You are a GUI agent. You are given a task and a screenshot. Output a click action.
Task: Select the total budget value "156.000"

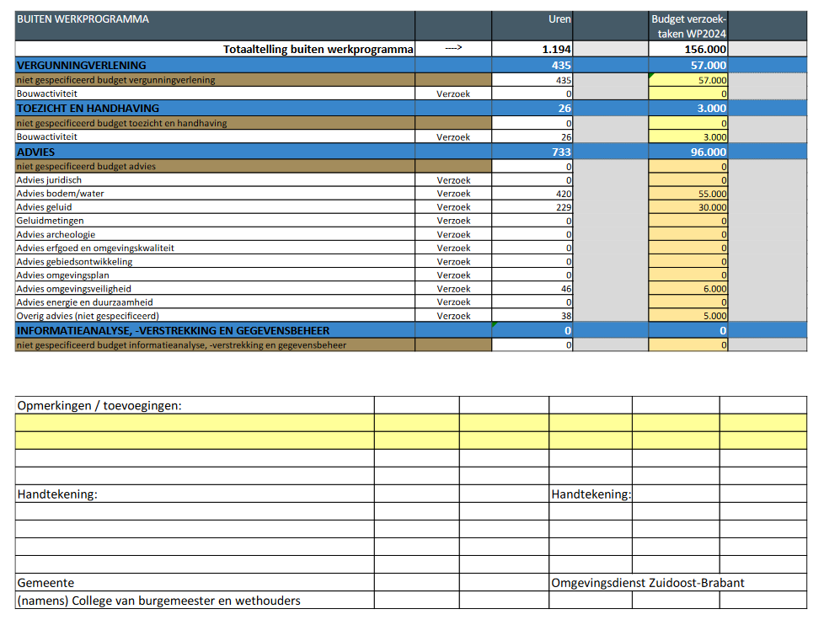(705, 49)
